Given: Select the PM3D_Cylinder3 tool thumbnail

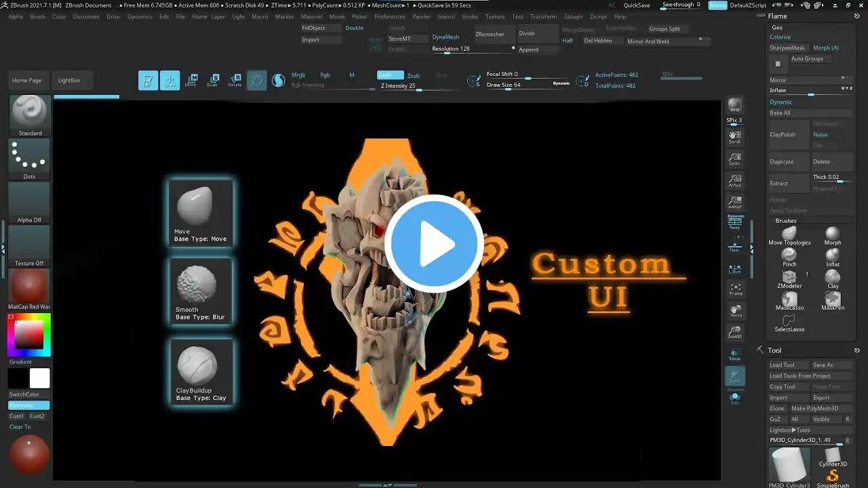Looking at the screenshot, I should (789, 468).
